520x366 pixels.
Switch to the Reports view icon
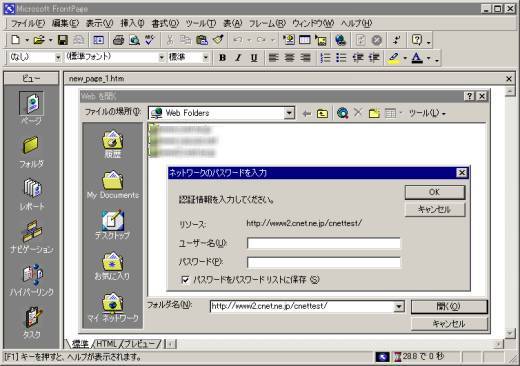pyautogui.click(x=32, y=194)
